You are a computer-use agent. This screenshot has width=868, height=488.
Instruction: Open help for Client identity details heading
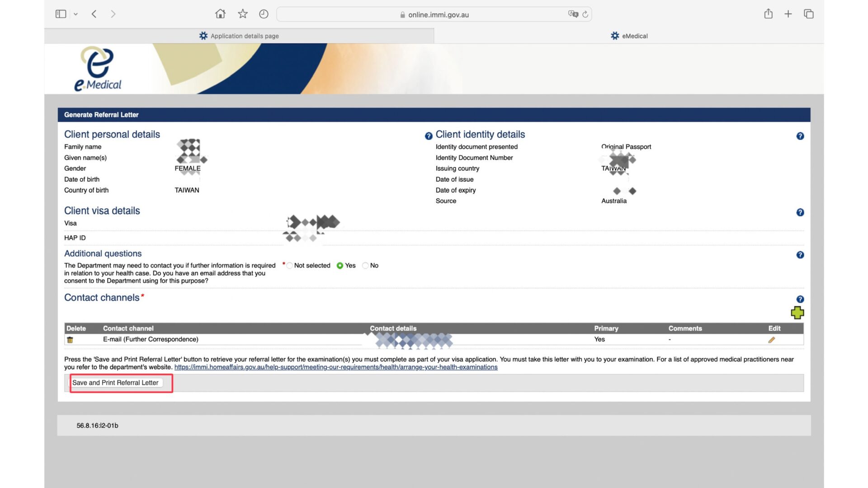point(429,136)
